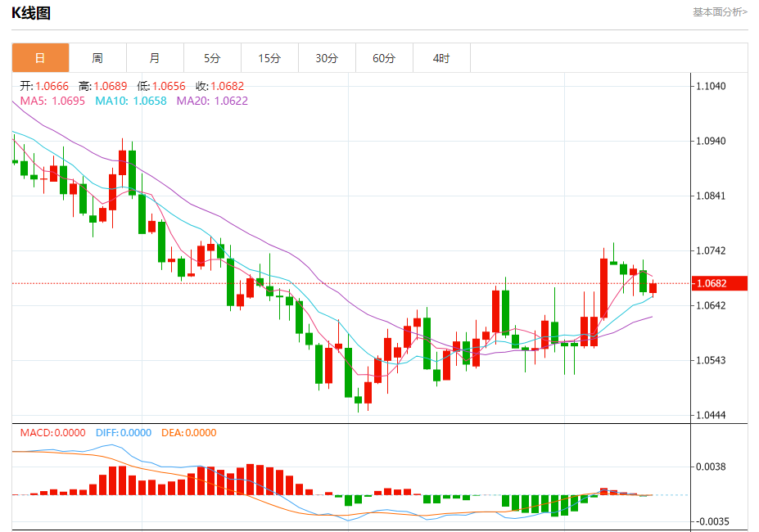The height and width of the screenshot is (532, 759).
Task: Click the red 1.0682 current price tag
Action: click(x=720, y=283)
